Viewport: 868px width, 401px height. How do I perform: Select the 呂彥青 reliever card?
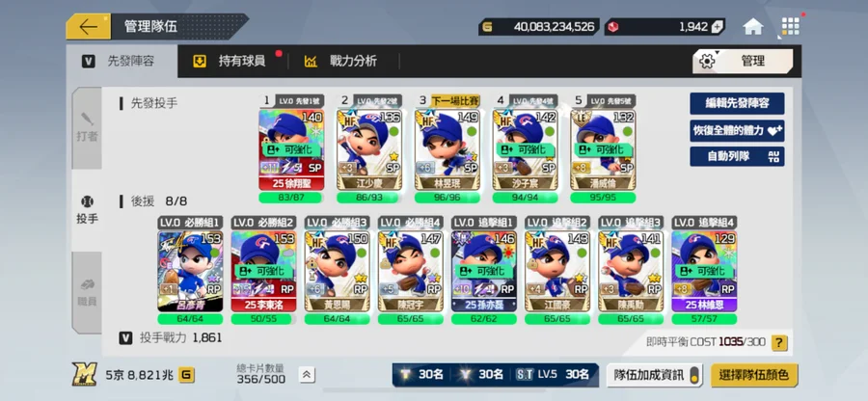point(190,272)
